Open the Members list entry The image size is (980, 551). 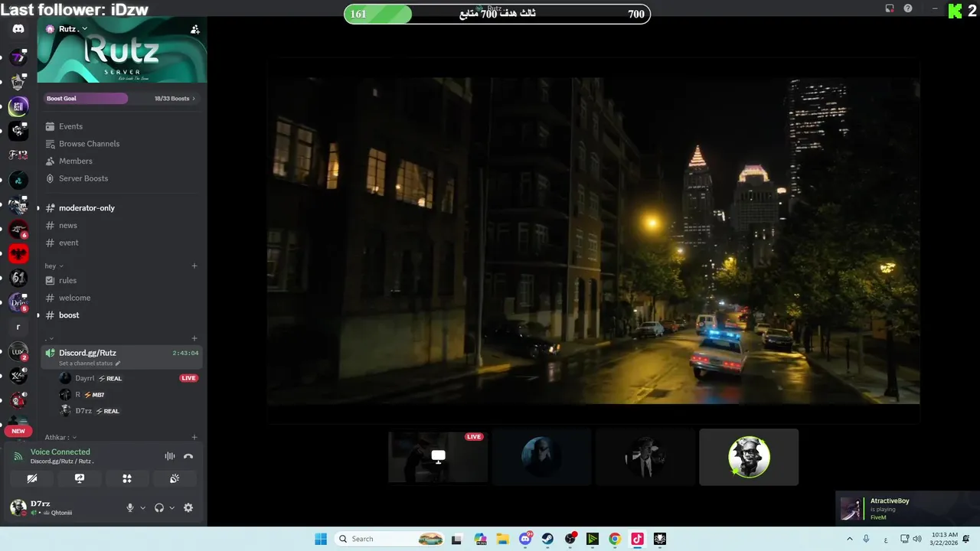(122, 161)
